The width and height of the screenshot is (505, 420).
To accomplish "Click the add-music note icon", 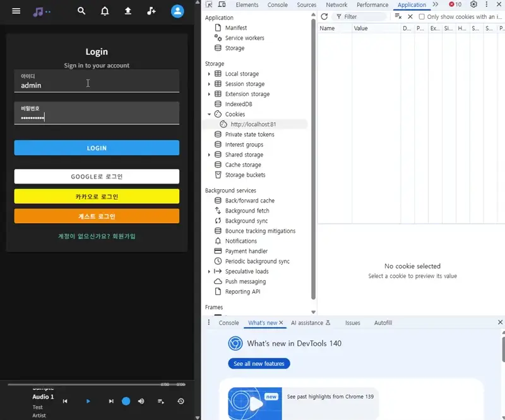I will click(151, 11).
